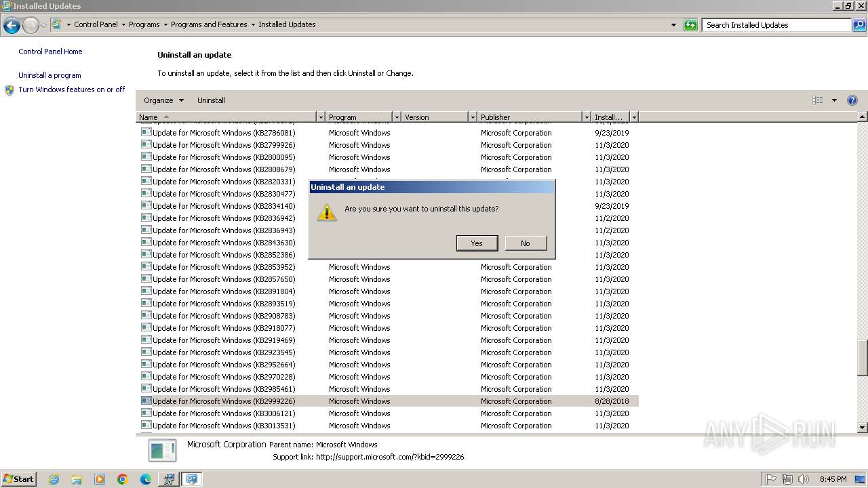Click the Back navigation arrow
This screenshot has width=868, height=488.
[x=12, y=26]
